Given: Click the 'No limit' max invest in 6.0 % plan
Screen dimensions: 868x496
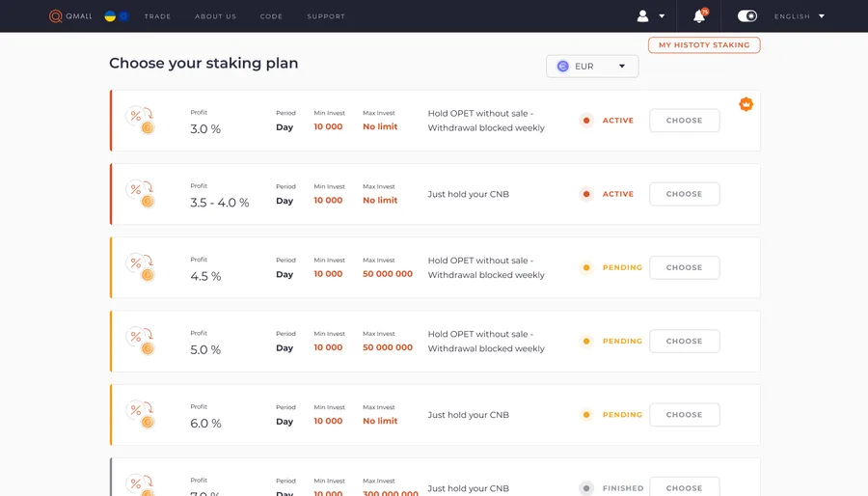Looking at the screenshot, I should [x=380, y=421].
